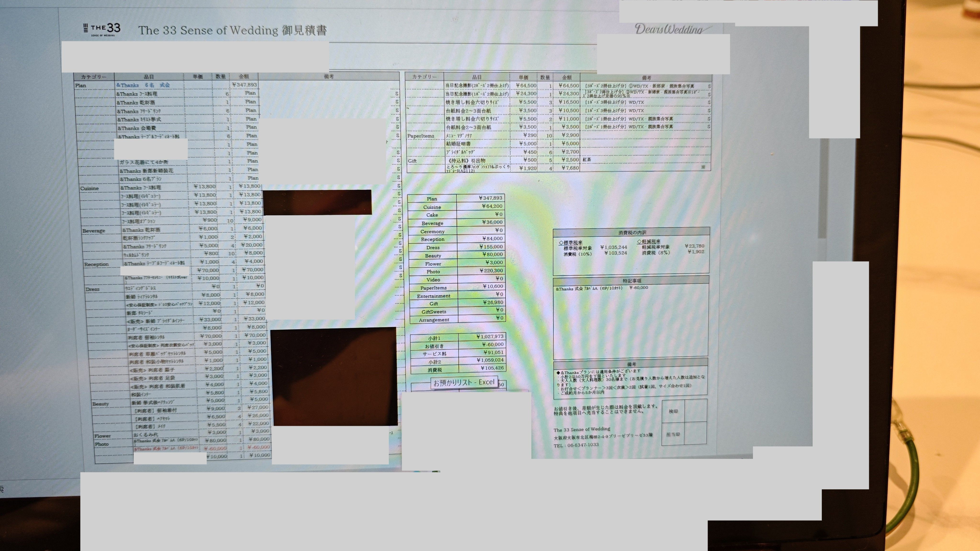Click the 消費税 value ¥105,426
The width and height of the screenshot is (980, 551).
point(492,368)
